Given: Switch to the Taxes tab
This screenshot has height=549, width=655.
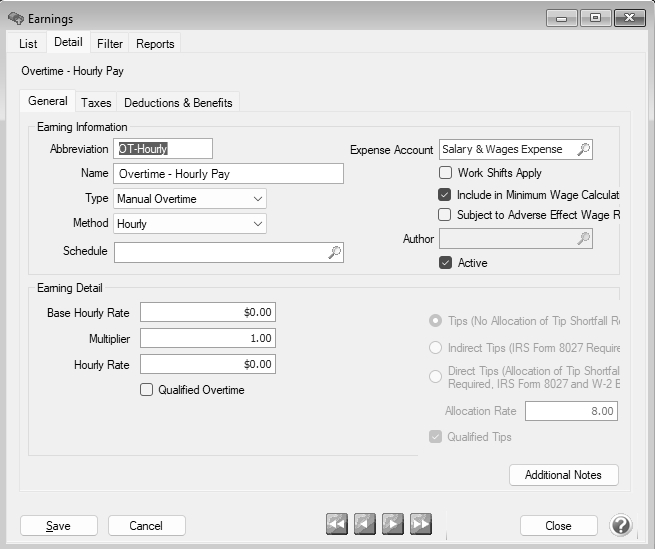Looking at the screenshot, I should pos(96,102).
